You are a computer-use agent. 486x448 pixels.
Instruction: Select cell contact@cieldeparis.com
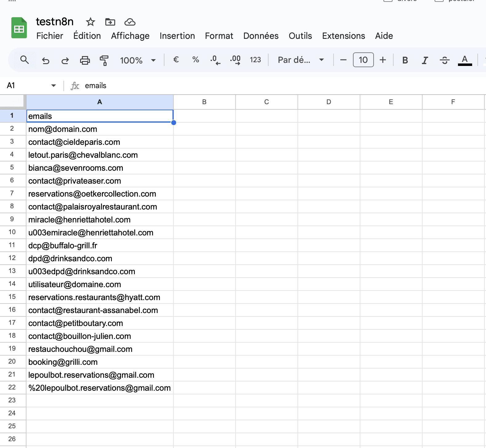click(100, 142)
